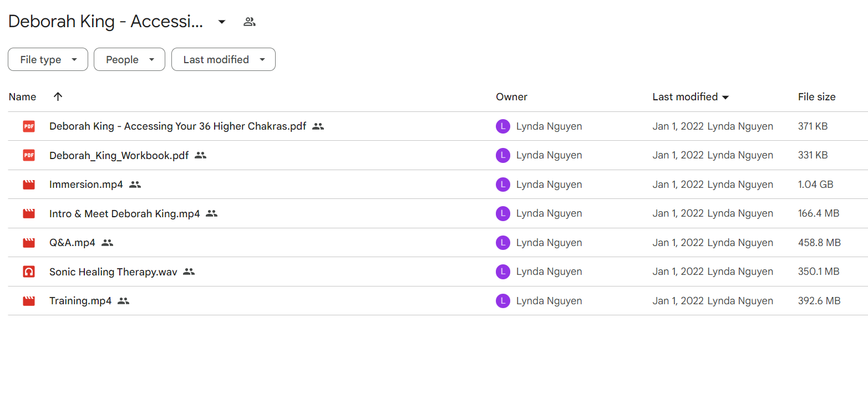The image size is (868, 399).
Task: Click the video icon beside Immersion.mp4
Action: [x=29, y=185]
